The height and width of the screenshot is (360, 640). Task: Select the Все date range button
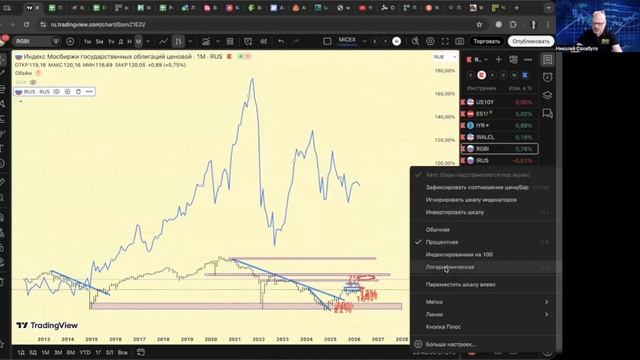pyautogui.click(x=122, y=352)
